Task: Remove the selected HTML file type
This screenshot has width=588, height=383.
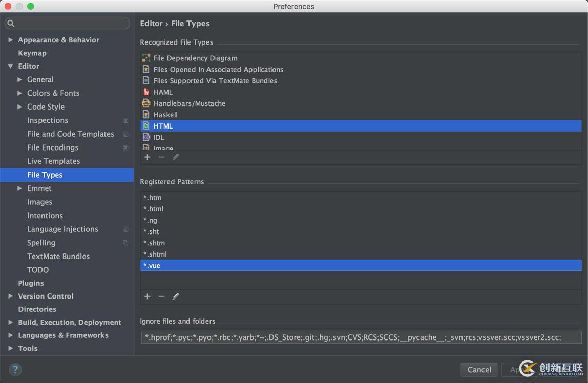Action: [161, 157]
